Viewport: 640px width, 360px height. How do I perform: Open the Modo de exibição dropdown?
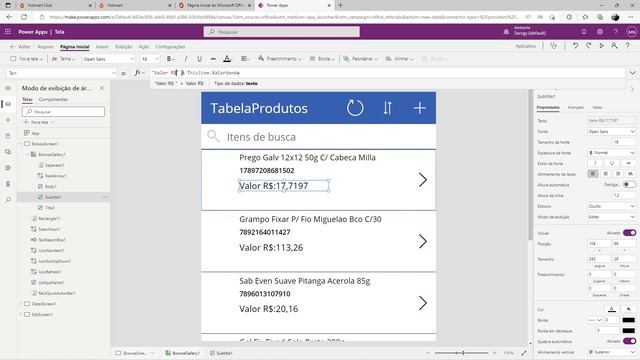click(611, 217)
